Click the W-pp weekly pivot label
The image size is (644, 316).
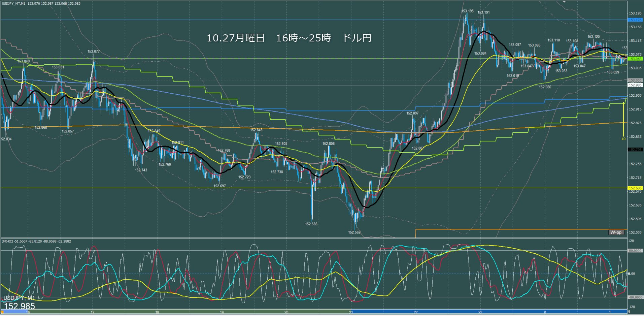click(616, 232)
